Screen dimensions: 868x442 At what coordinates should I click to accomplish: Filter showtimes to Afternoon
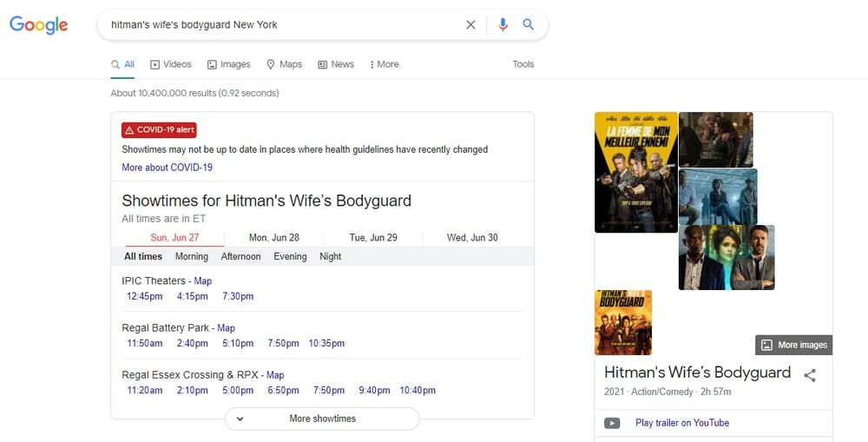(x=240, y=256)
